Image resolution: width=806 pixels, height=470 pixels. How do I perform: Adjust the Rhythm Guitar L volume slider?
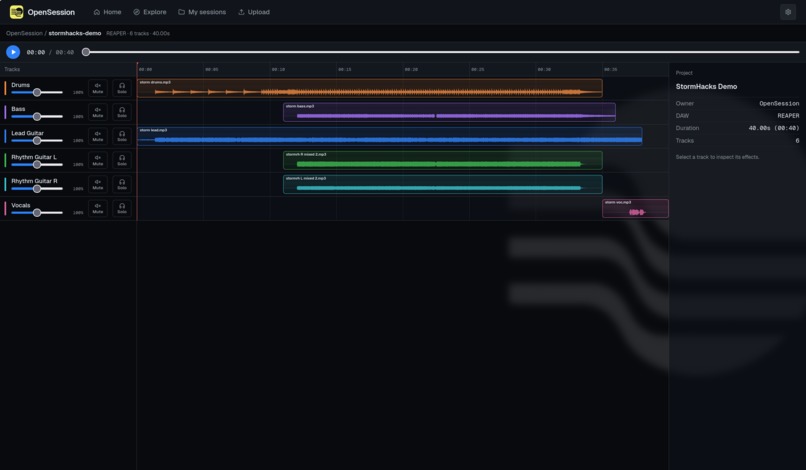pyautogui.click(x=37, y=165)
